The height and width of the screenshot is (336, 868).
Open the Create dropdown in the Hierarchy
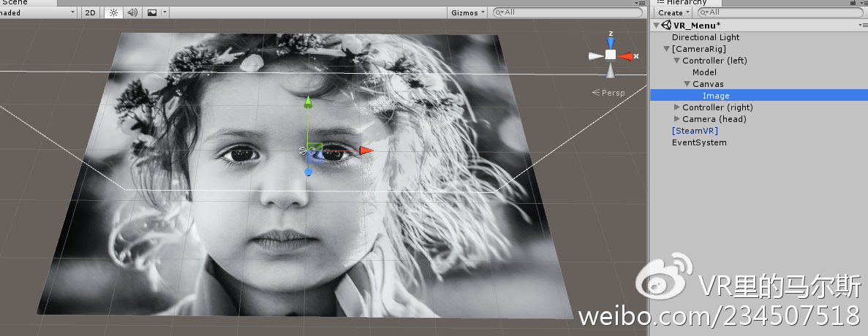(673, 12)
